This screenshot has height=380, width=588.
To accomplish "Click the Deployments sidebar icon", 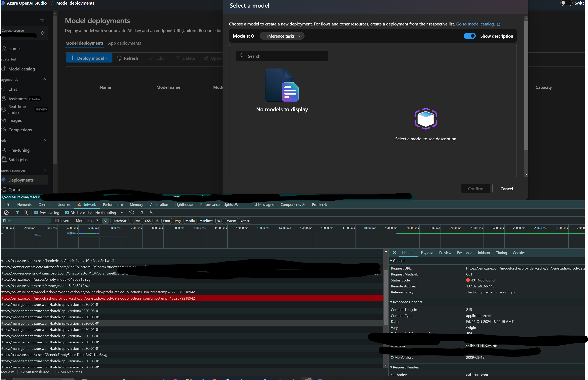I will click(x=4, y=180).
